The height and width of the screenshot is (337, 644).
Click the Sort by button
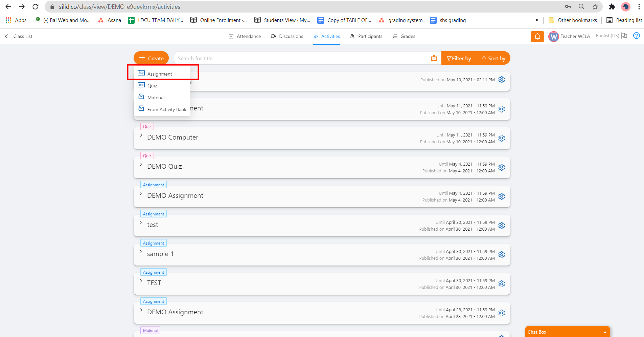coord(493,58)
